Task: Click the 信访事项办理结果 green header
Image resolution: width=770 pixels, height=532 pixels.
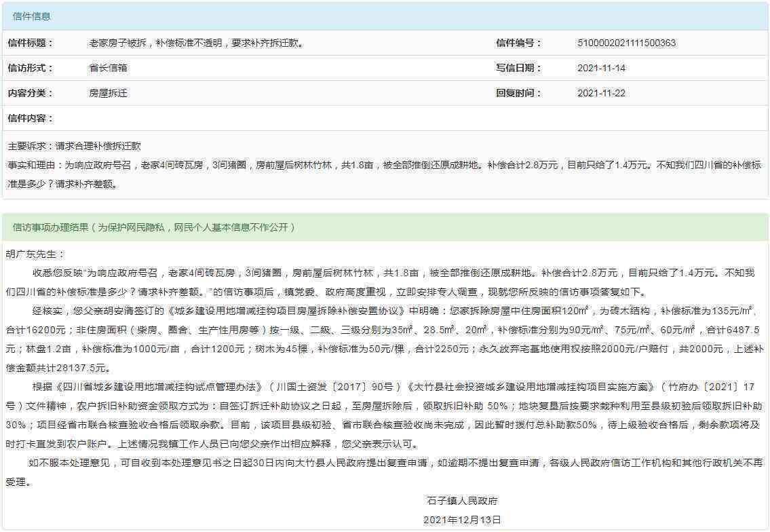Action: 385,227
